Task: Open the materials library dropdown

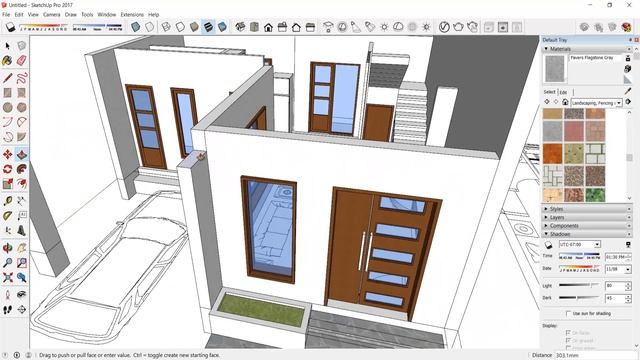Action: click(x=619, y=103)
